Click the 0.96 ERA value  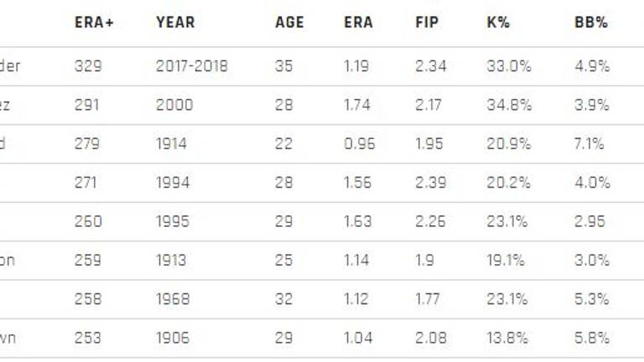click(x=357, y=144)
